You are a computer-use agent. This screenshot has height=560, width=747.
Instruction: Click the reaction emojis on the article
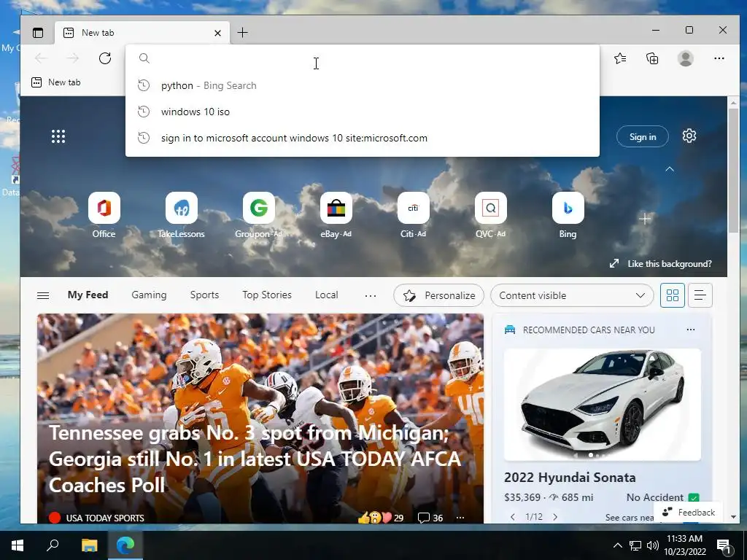374,518
